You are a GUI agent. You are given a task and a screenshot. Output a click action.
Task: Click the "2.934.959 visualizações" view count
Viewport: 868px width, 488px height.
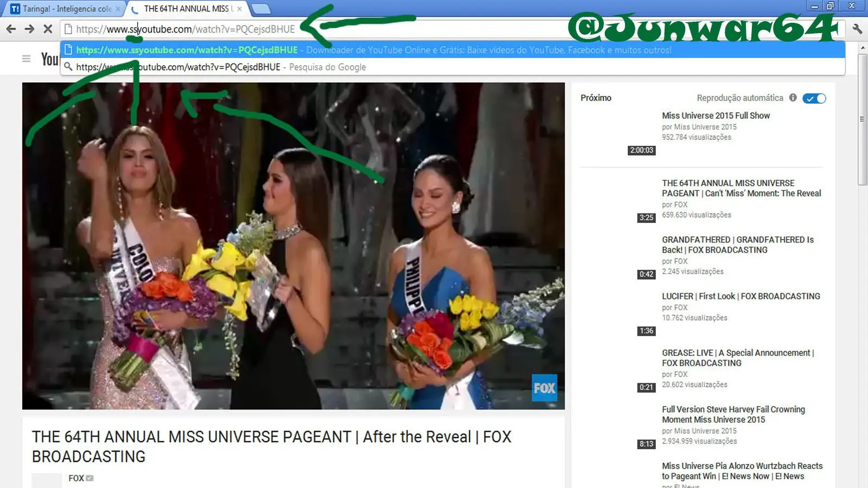point(699,441)
